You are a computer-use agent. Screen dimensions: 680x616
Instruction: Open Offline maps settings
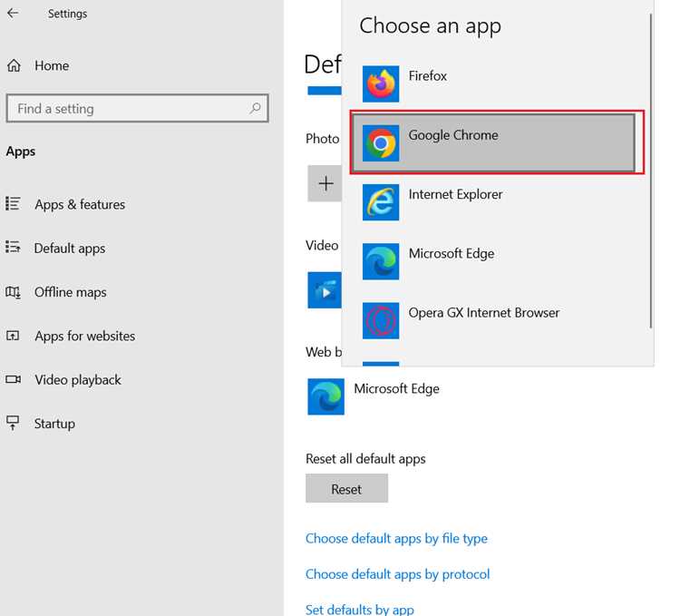click(70, 292)
